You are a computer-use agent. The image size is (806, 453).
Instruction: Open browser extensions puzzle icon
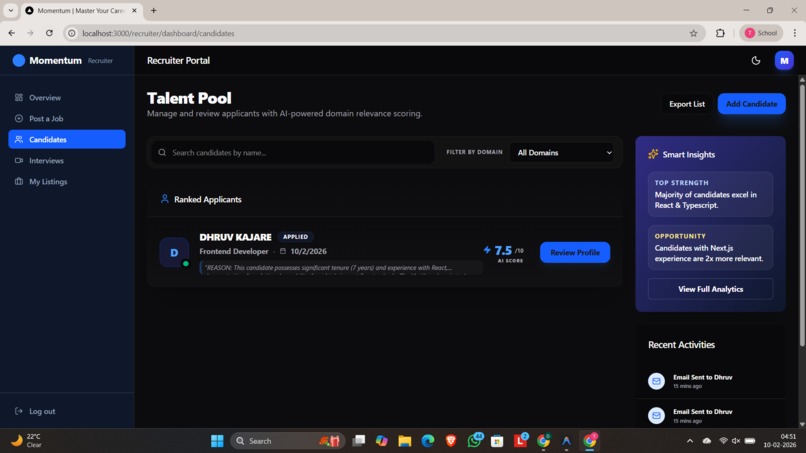click(x=720, y=33)
